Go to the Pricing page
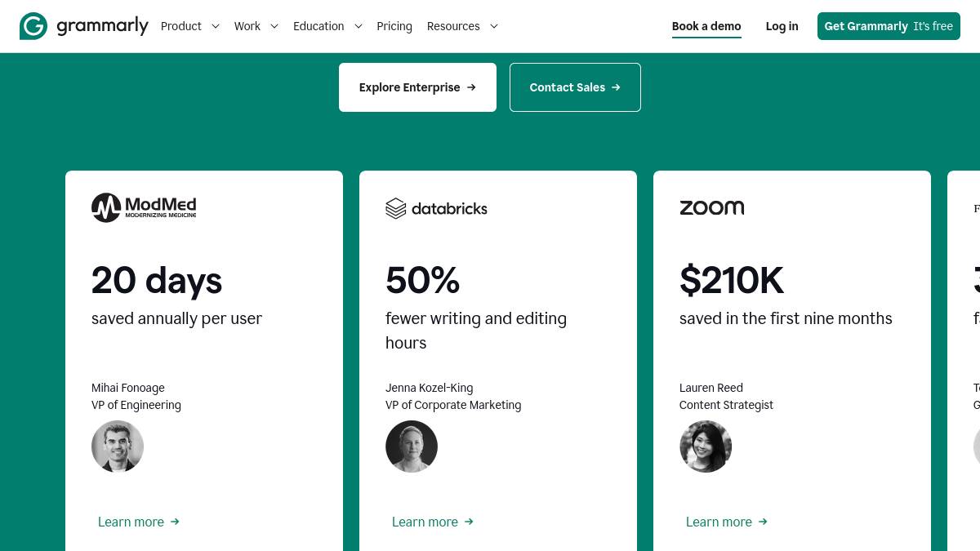This screenshot has width=980, height=551. point(394,26)
